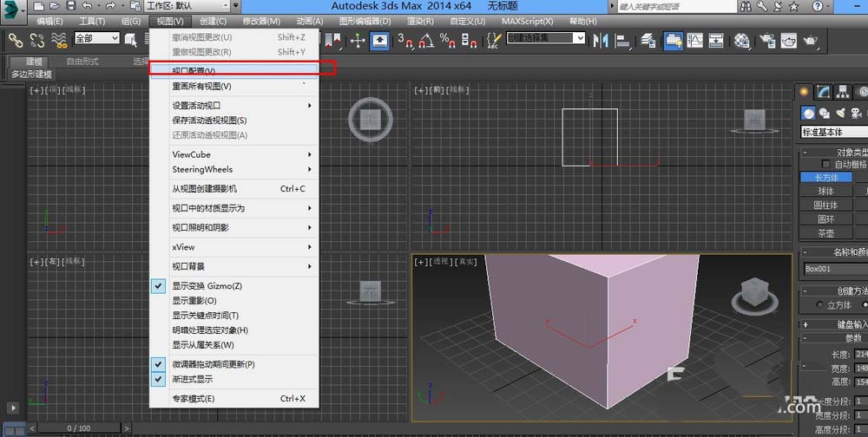Image resolution: width=868 pixels, height=437 pixels.
Task: Toggle Update During Spinner Drag checkmark
Action: coord(158,364)
